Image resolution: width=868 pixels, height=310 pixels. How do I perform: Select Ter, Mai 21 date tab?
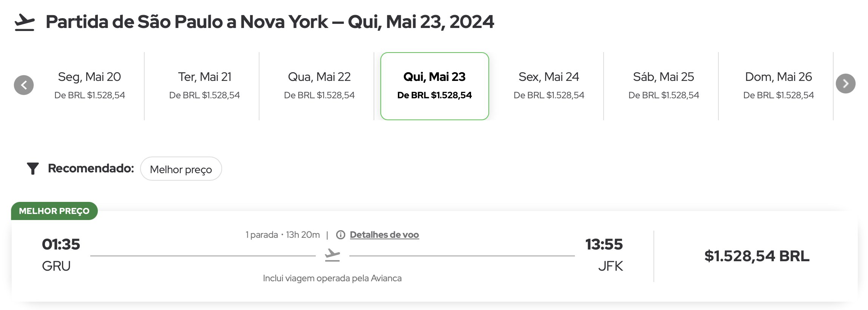click(x=204, y=86)
